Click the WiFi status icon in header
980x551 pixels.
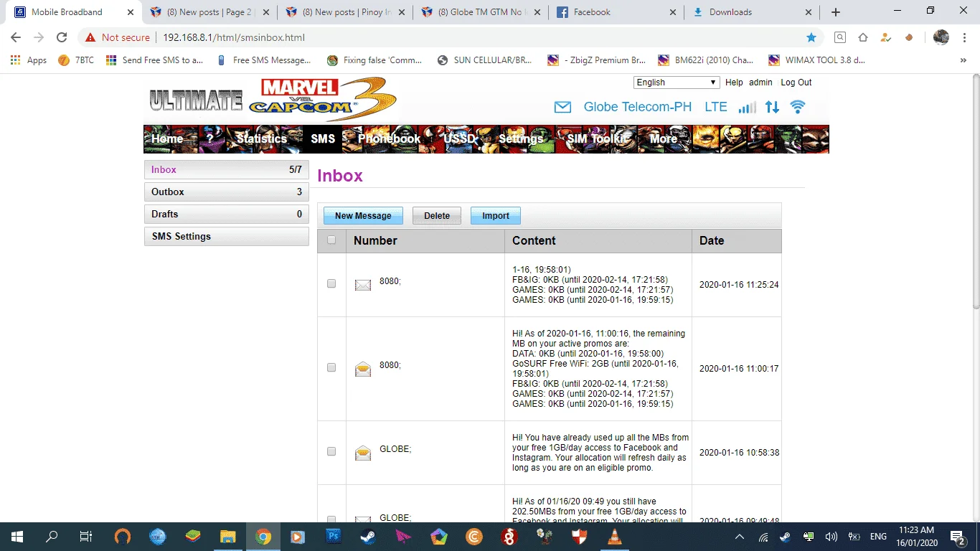click(797, 107)
